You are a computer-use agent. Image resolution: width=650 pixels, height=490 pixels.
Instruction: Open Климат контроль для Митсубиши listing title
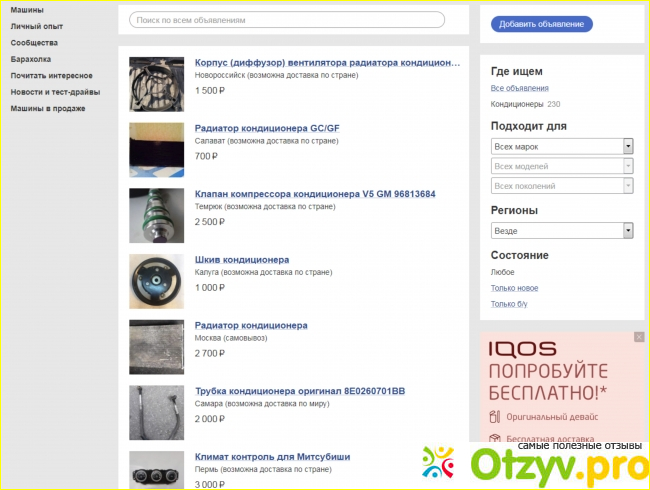click(273, 457)
